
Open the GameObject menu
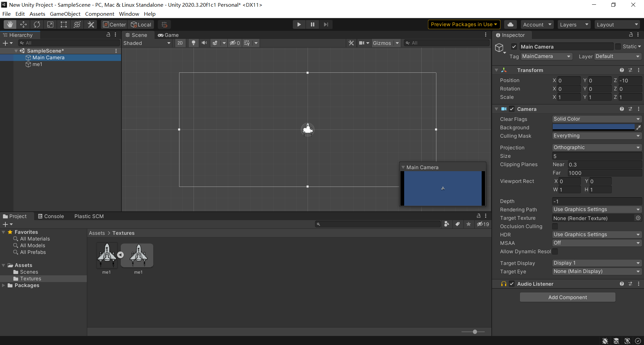point(65,14)
